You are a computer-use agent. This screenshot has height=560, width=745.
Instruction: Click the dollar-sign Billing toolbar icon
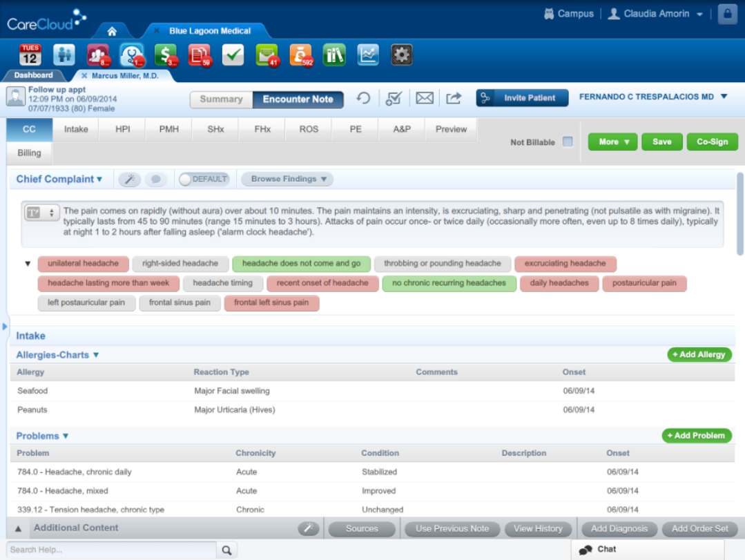point(166,55)
